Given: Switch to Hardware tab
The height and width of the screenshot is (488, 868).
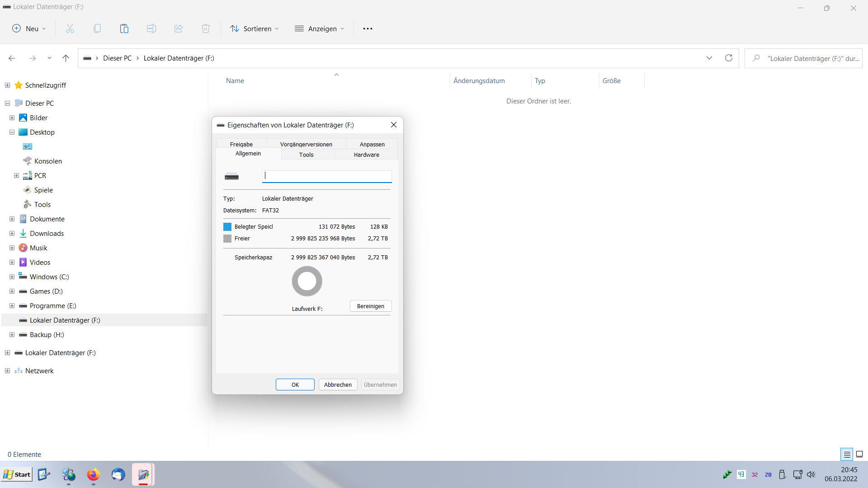Looking at the screenshot, I should 367,155.
